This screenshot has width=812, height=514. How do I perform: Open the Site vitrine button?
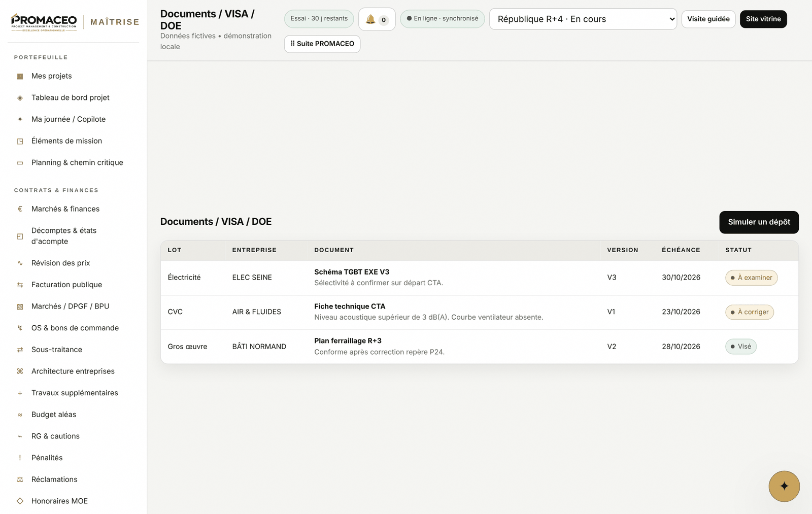coord(763,19)
